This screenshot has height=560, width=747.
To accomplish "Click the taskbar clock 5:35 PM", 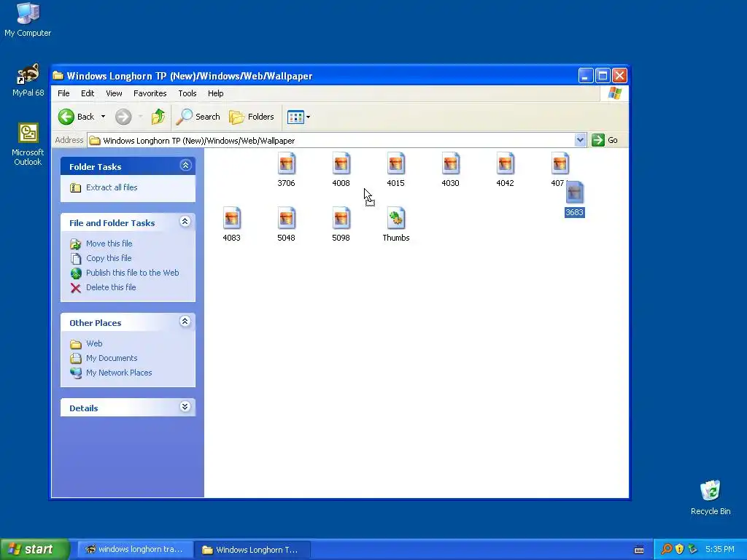I will click(x=720, y=550).
